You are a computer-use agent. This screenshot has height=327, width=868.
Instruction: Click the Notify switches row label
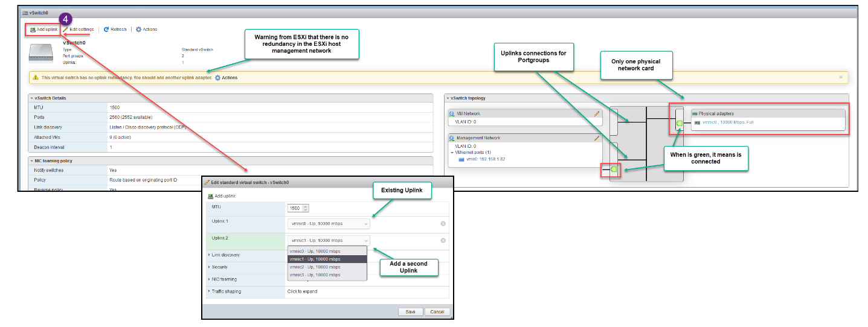point(49,170)
